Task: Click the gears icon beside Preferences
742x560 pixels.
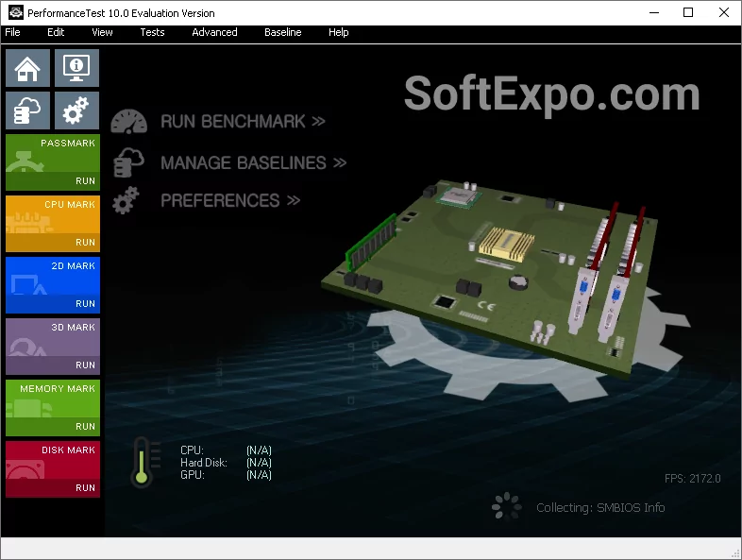Action: (x=126, y=200)
